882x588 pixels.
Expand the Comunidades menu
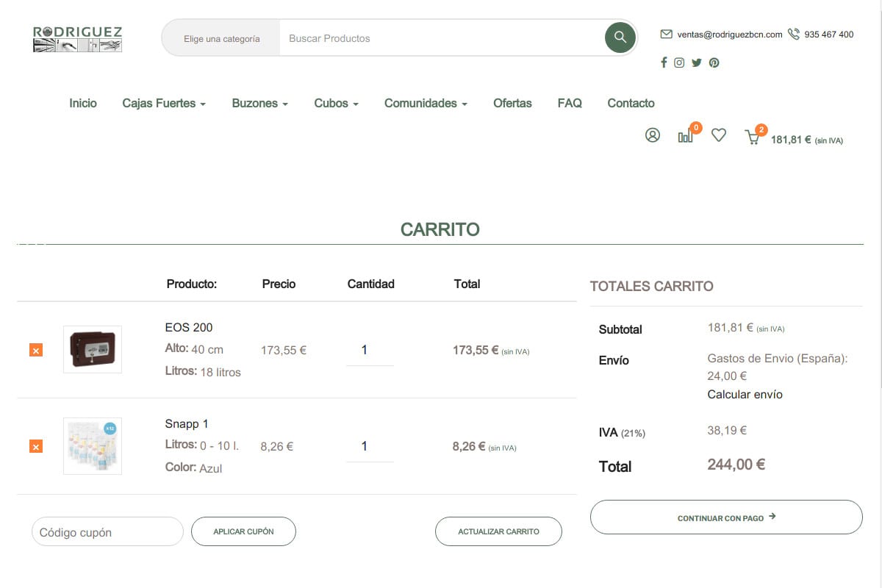click(426, 104)
